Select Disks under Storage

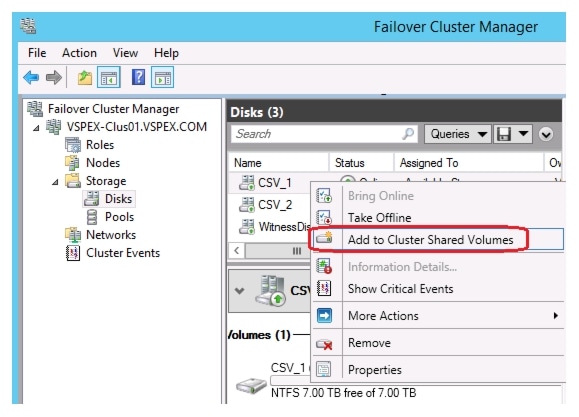(x=118, y=199)
